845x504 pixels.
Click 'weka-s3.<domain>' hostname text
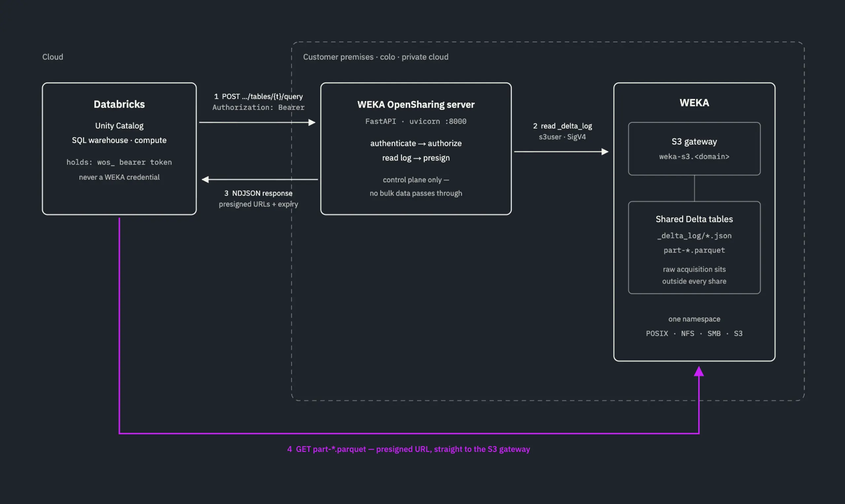point(694,157)
